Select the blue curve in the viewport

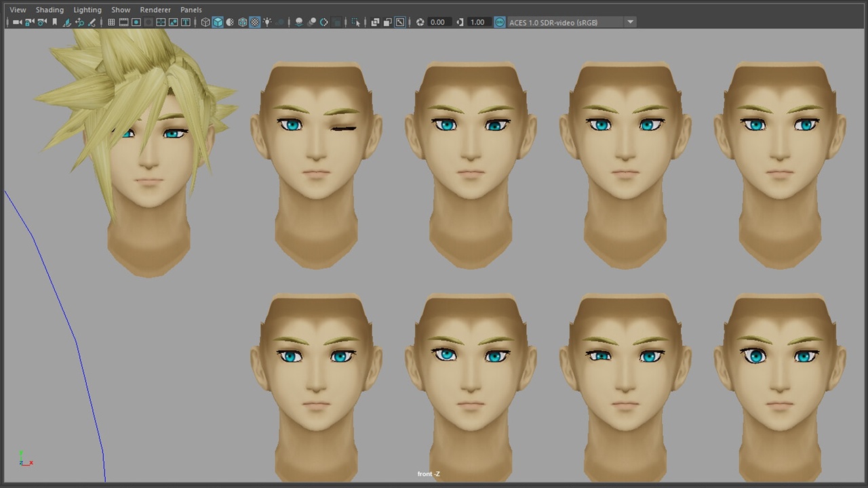click(x=76, y=339)
